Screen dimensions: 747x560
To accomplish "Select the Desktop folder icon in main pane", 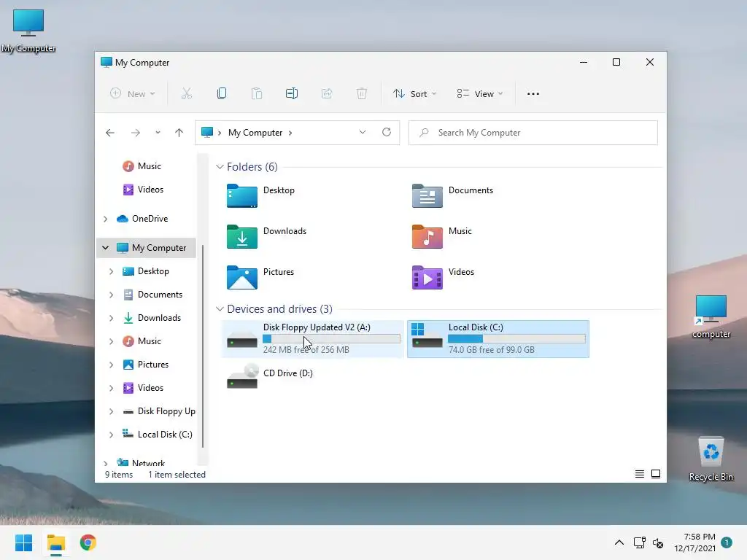I will tap(242, 195).
